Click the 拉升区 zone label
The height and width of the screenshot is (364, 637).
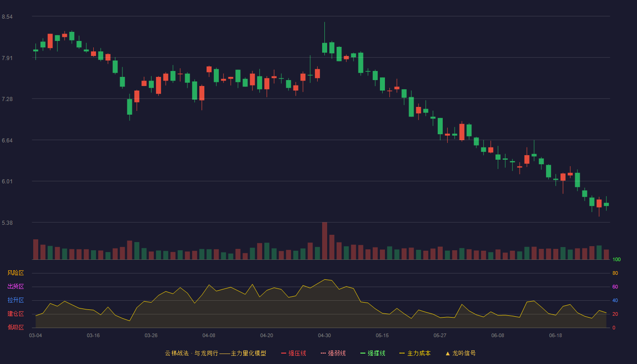tap(15, 300)
